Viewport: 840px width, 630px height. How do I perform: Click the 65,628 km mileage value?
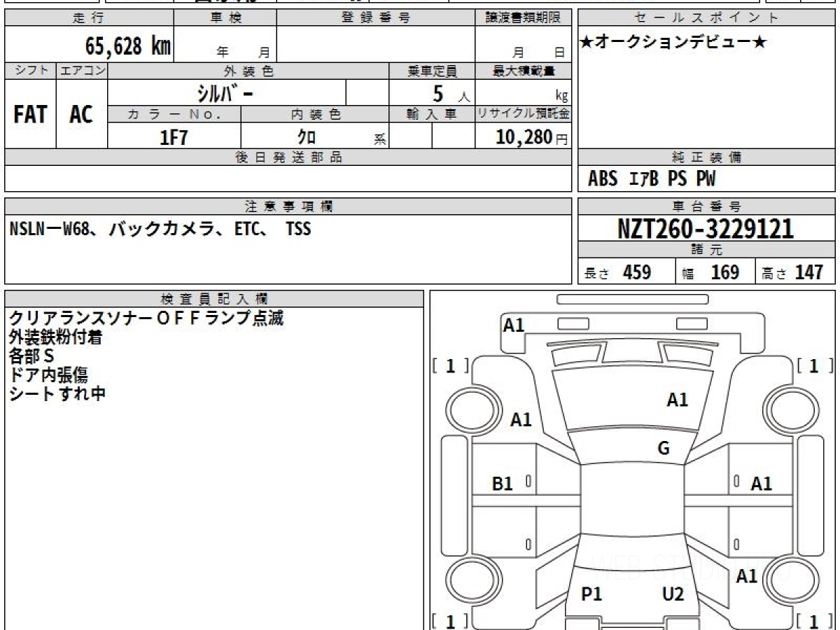point(128,46)
